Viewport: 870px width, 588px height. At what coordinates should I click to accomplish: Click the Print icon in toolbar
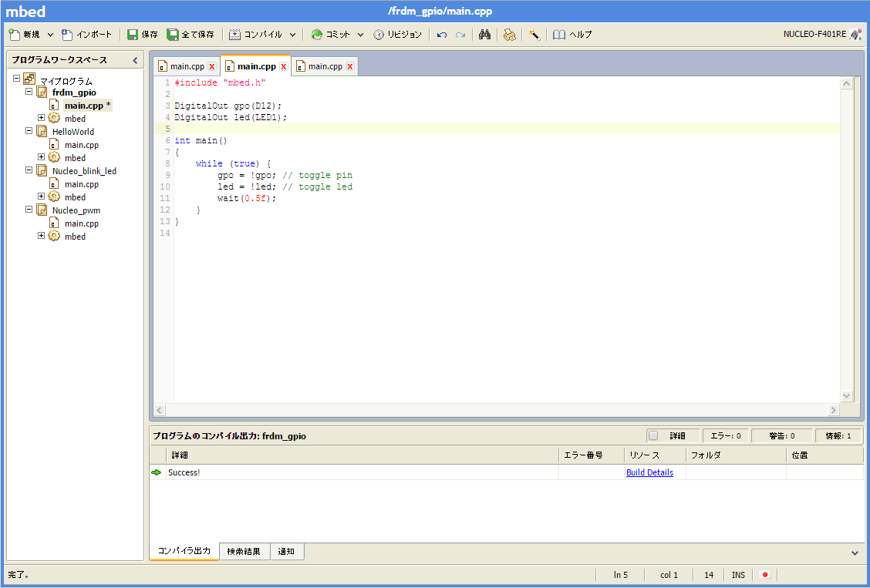[x=509, y=35]
